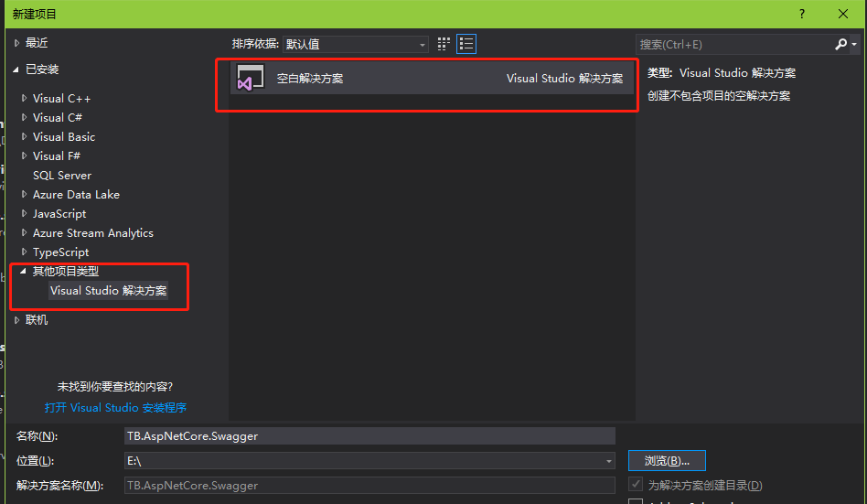
Task: Click the 浏览(B)... browse button
Action: point(667,461)
